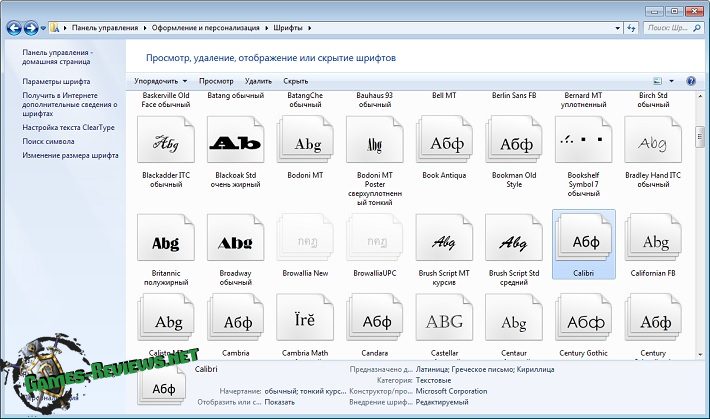The height and width of the screenshot is (419, 710).
Task: Select the Blackoak Std font icon
Action: point(235,140)
